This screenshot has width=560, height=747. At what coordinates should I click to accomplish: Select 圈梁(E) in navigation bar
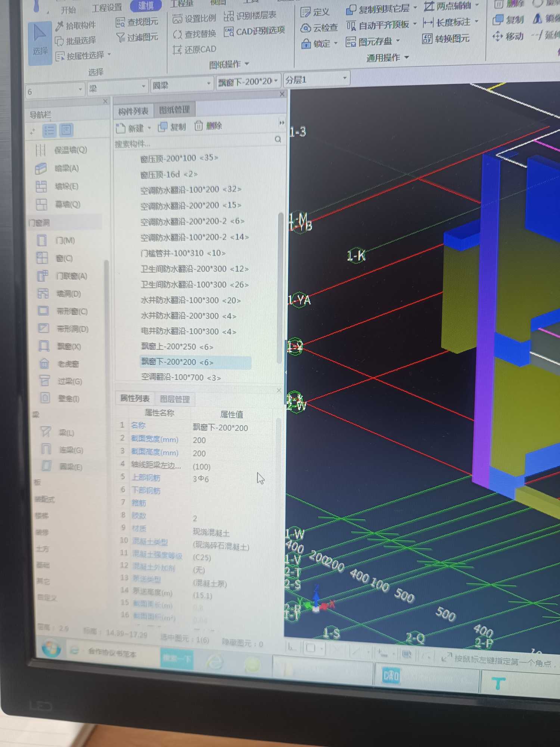62,467
